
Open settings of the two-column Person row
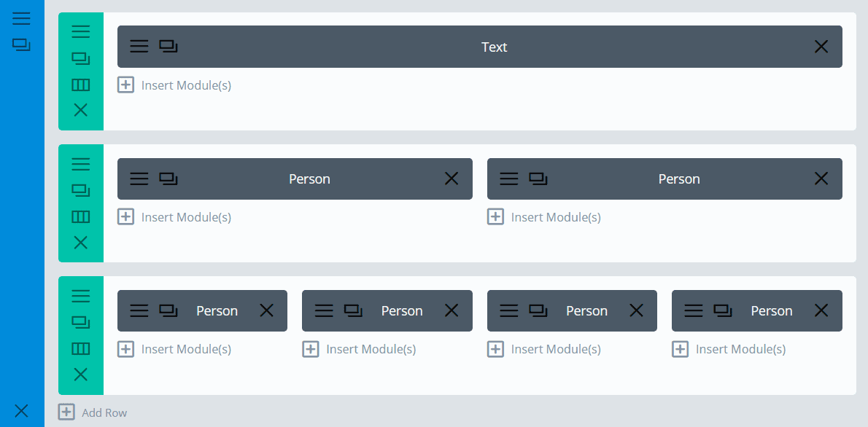point(80,164)
